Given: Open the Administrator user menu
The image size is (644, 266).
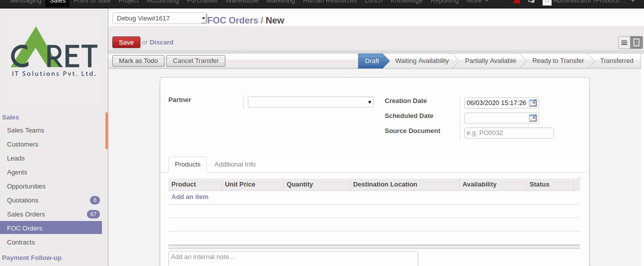Looking at the screenshot, I should (590, 2).
